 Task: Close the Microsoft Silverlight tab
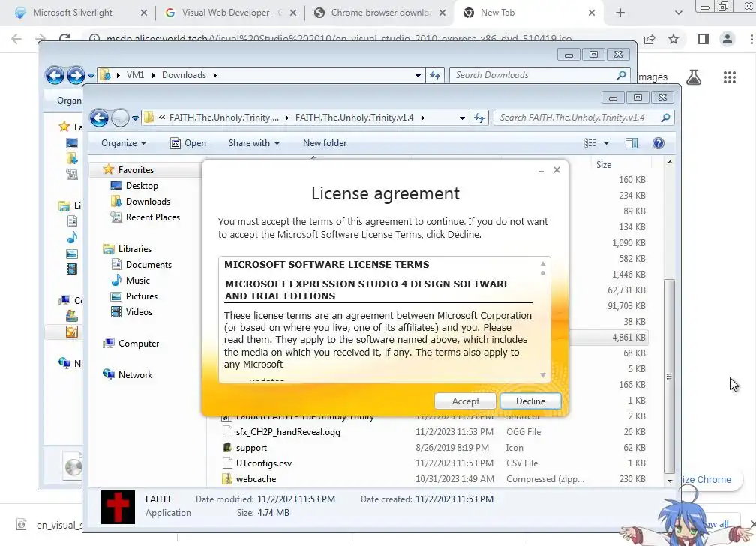coord(144,13)
